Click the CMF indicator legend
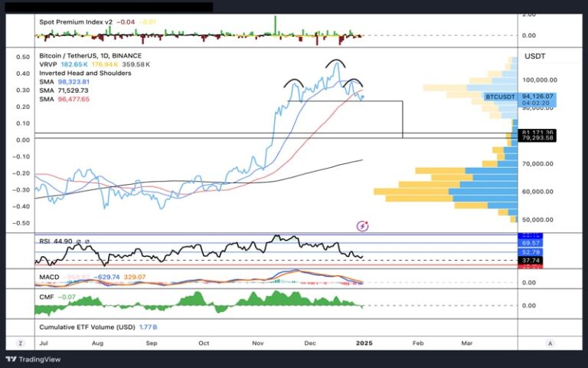588x368 pixels. click(47, 295)
